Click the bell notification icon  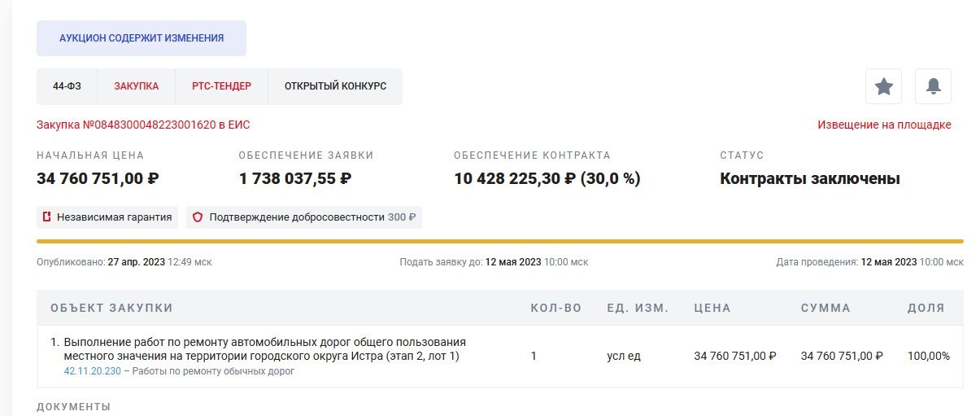(x=933, y=86)
